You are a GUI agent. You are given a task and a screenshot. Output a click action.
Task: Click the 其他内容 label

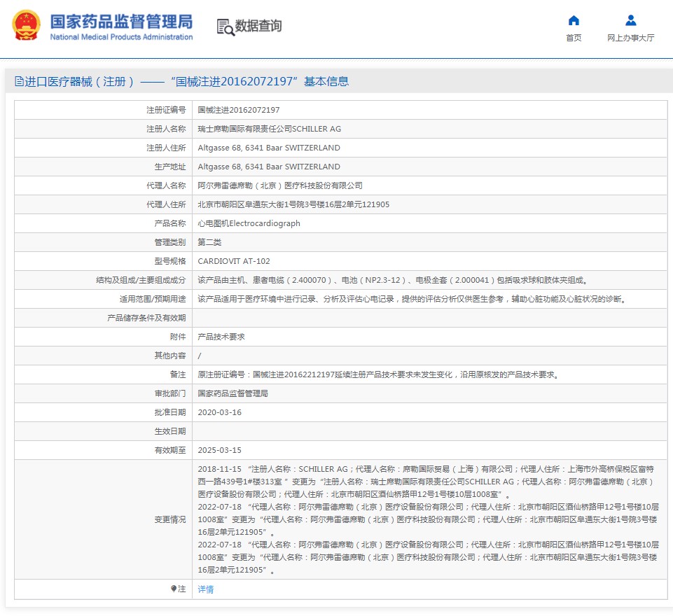tap(170, 355)
